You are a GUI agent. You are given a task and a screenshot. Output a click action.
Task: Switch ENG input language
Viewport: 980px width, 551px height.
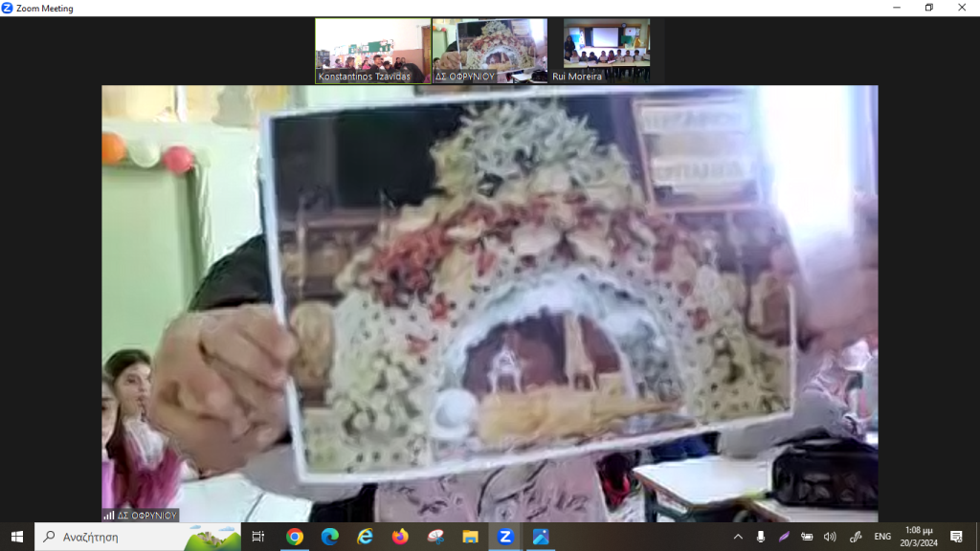[x=882, y=537]
